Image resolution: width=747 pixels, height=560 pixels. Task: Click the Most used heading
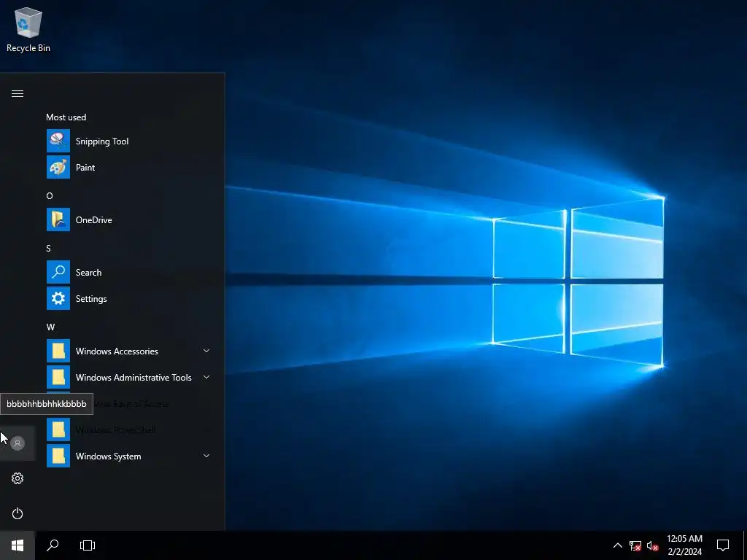click(66, 117)
